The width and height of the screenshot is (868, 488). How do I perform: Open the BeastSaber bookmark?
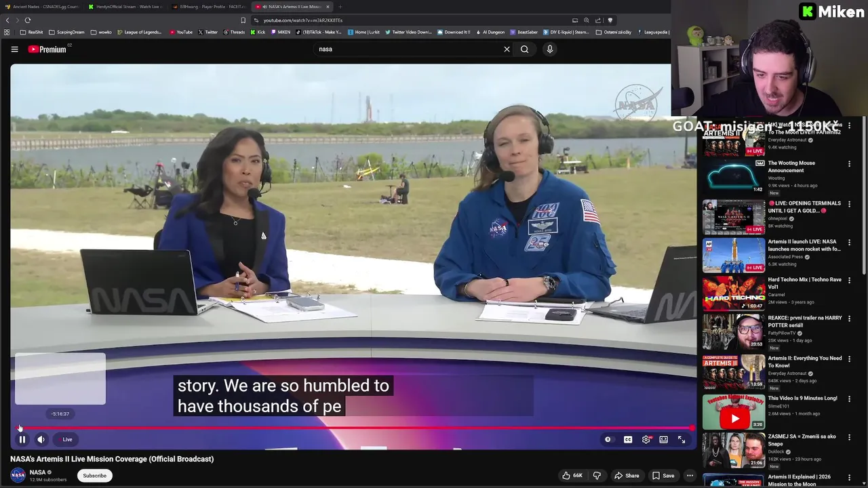click(524, 32)
